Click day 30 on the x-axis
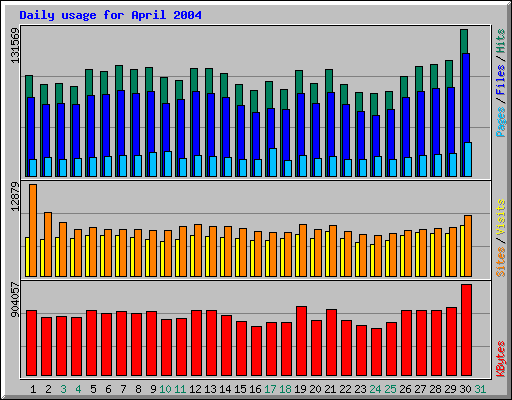The height and width of the screenshot is (400, 512). point(465,389)
